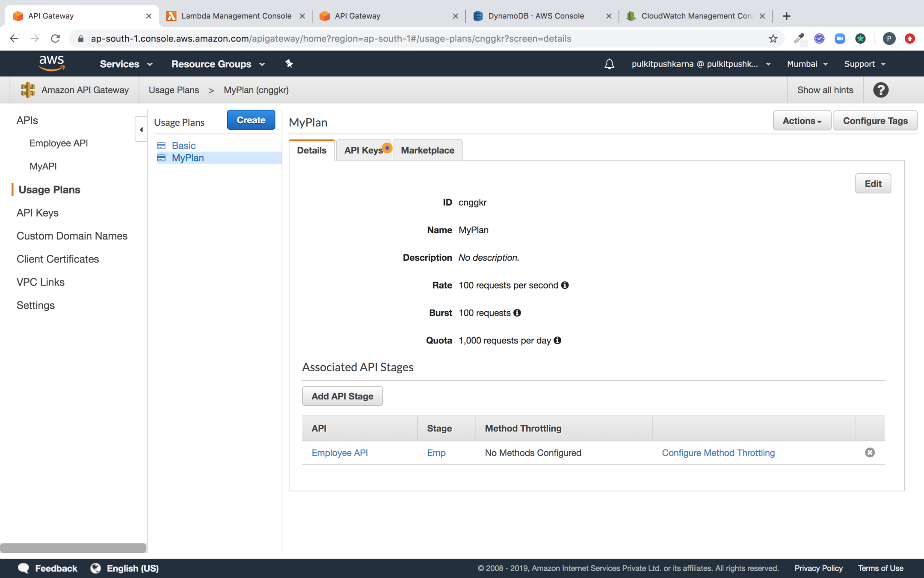The width and height of the screenshot is (924, 578).
Task: Click the pin shortcut icon in AWS navbar
Action: [289, 64]
